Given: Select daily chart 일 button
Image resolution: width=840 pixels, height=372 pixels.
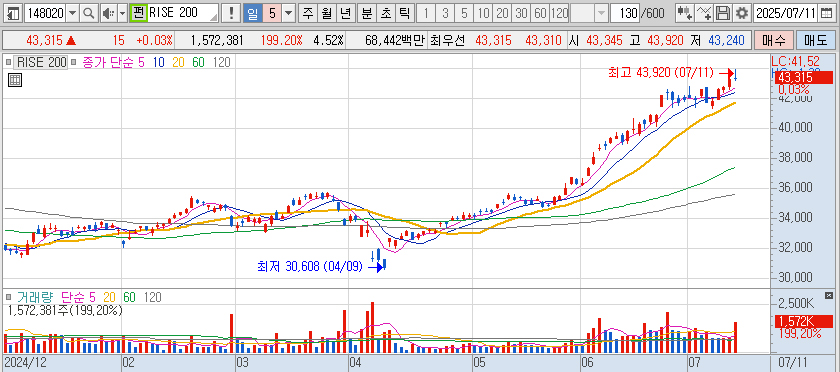Looking at the screenshot, I should tap(252, 13).
